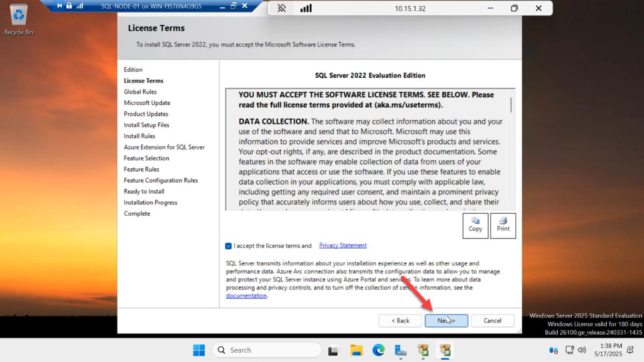Select the Feature Selection step

click(146, 158)
